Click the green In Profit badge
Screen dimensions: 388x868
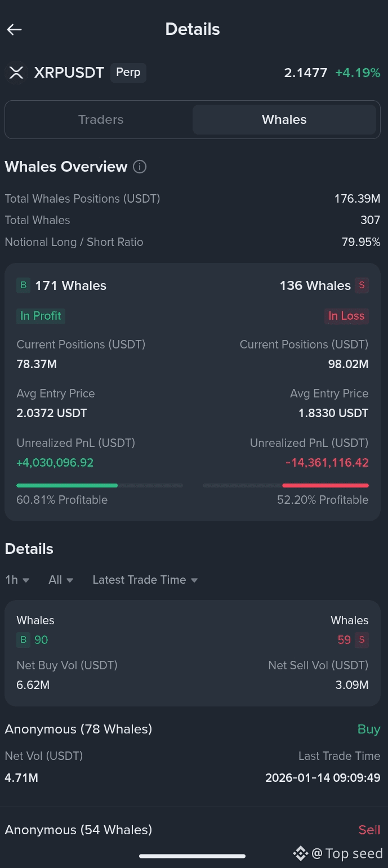(x=41, y=316)
